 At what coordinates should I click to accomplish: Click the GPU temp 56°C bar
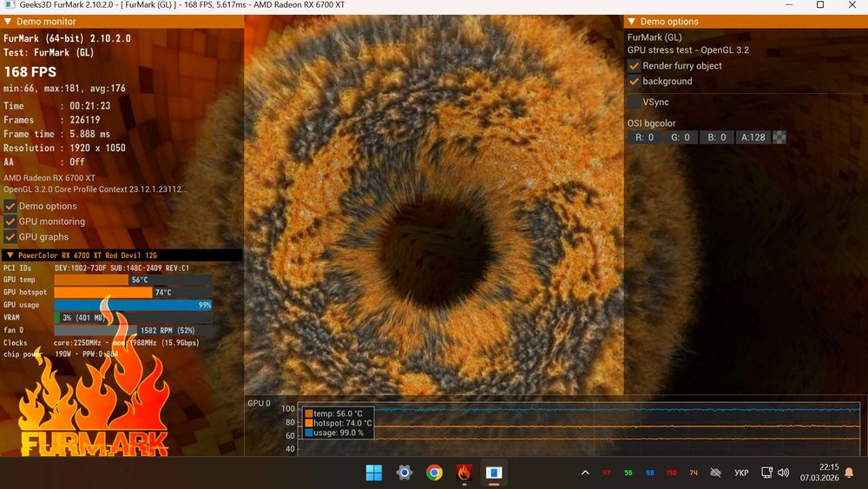(x=133, y=280)
